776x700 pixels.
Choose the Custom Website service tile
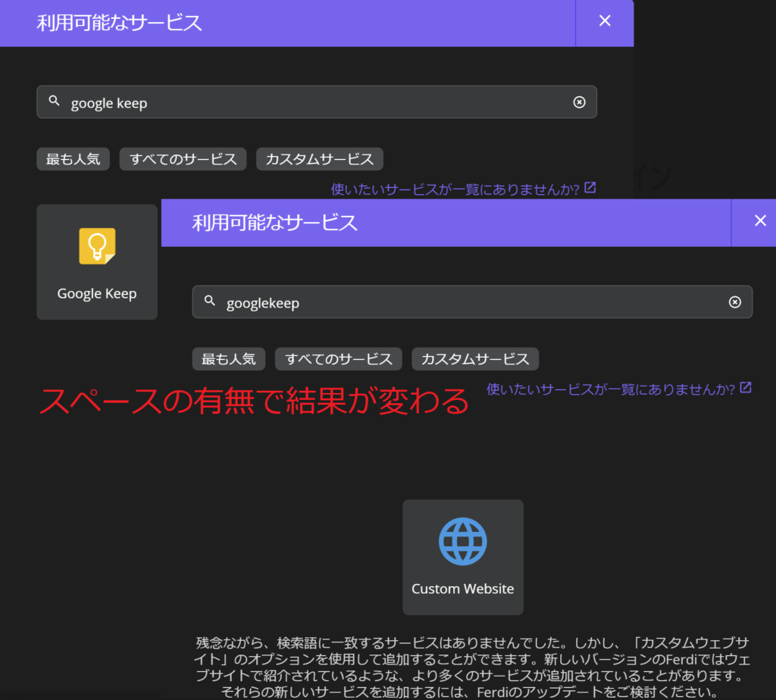click(x=463, y=557)
